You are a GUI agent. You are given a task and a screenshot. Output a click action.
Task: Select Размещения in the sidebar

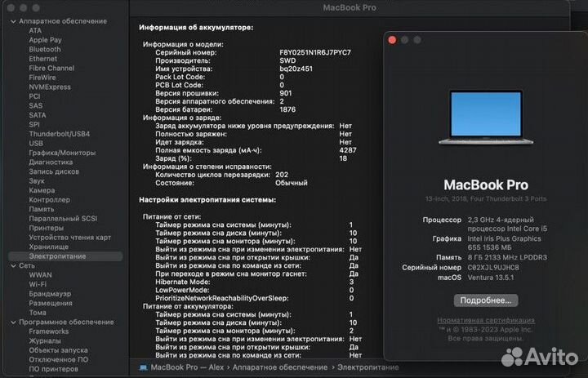(x=51, y=303)
